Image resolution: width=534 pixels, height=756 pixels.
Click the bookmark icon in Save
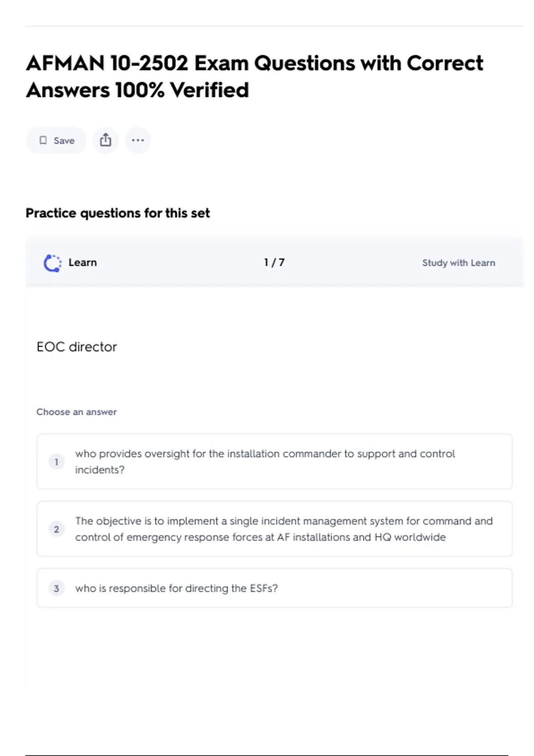coord(43,141)
